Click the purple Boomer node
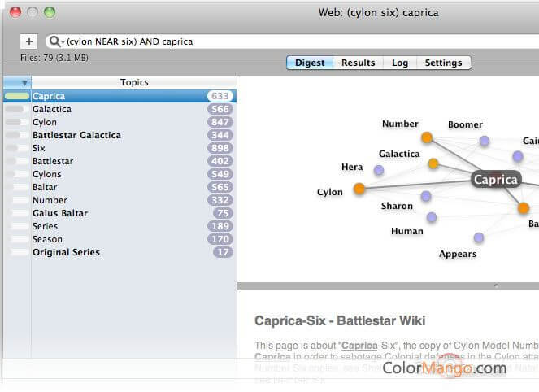The image size is (539, 392). pos(485,141)
